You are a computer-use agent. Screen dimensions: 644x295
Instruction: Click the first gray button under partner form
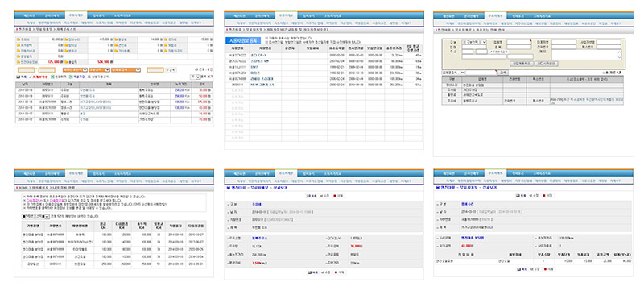(522, 64)
